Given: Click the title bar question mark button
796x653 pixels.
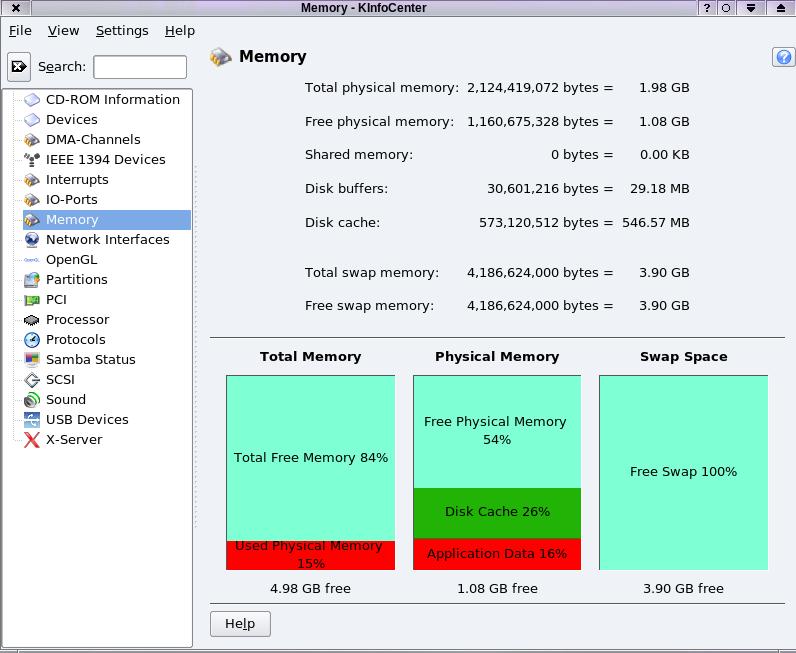Looking at the screenshot, I should click(707, 8).
